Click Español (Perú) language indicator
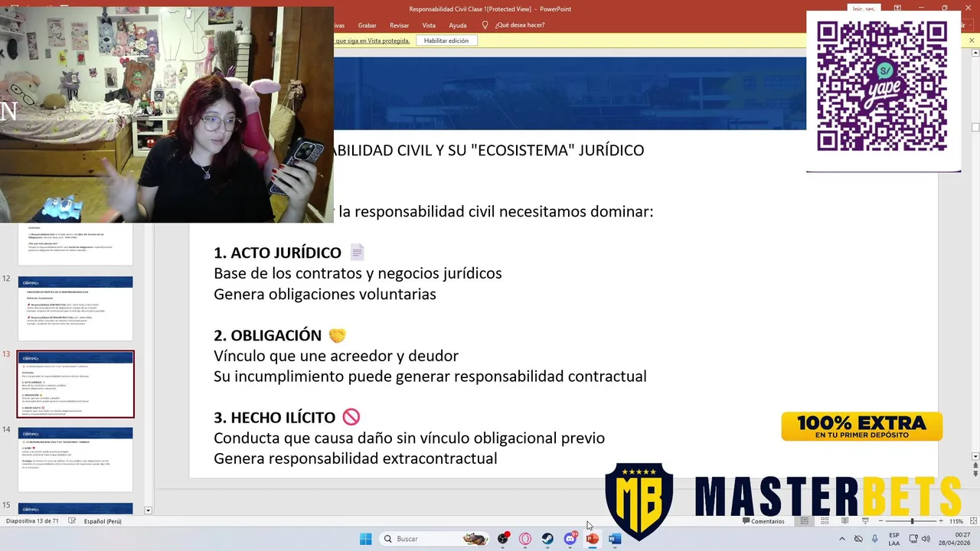 [103, 521]
